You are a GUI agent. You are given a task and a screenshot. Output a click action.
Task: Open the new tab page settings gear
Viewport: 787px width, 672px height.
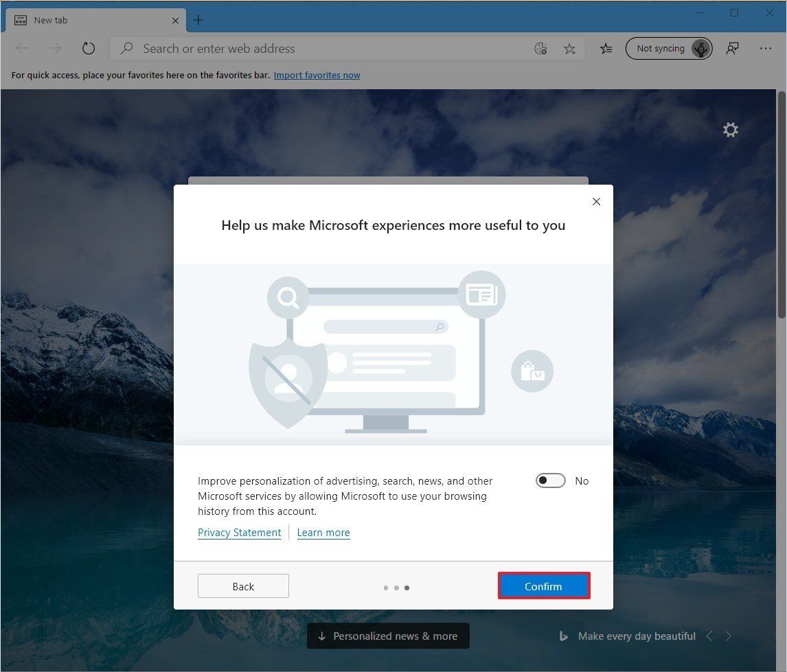point(730,129)
